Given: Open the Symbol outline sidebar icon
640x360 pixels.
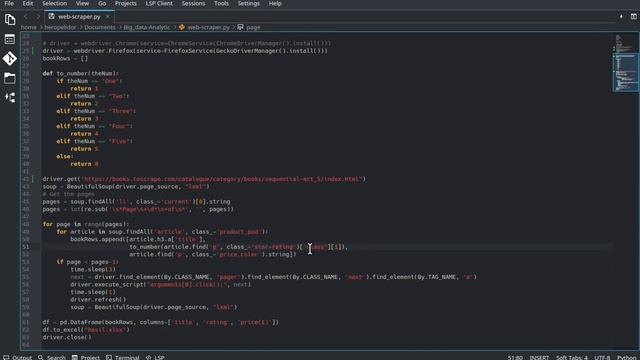Looking at the screenshot, I should 10,97.
